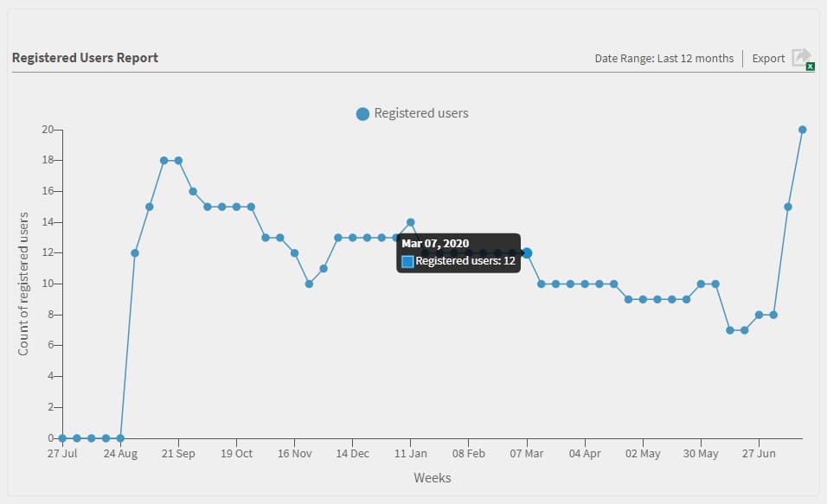The image size is (827, 504).
Task: Select the peak data point at 20 users
Action: (x=800, y=129)
